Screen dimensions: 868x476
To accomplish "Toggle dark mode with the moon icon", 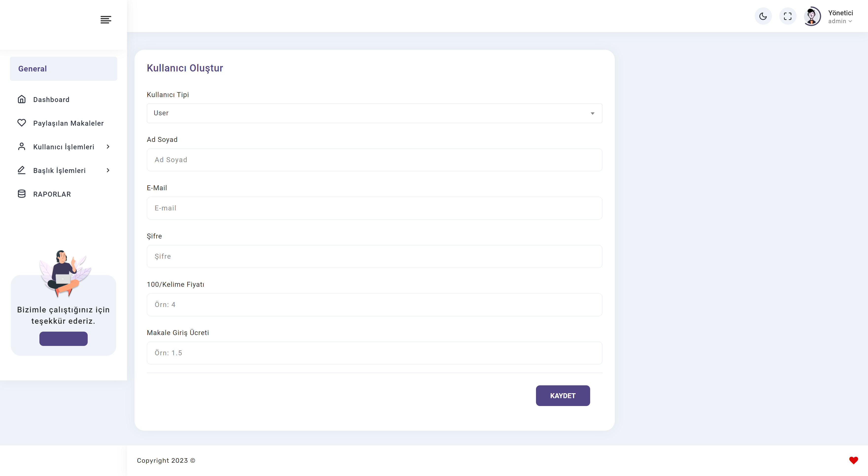I will coord(763,16).
